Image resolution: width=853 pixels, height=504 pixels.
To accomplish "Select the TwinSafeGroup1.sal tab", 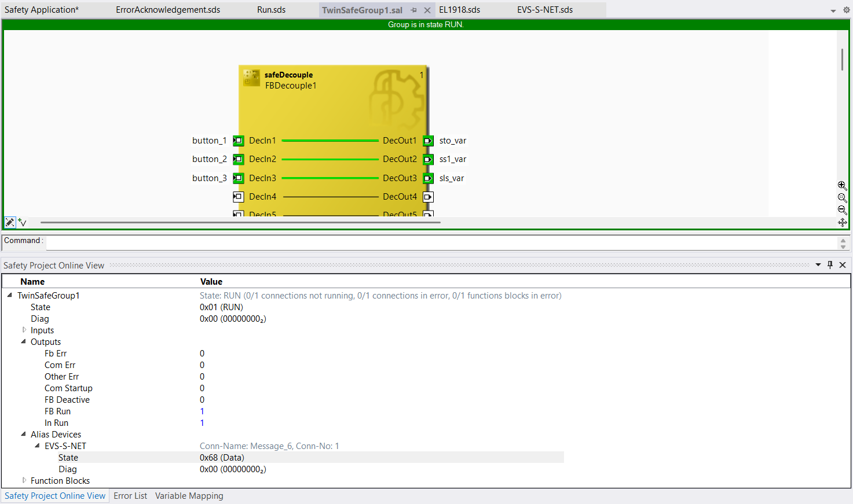I will 363,10.
